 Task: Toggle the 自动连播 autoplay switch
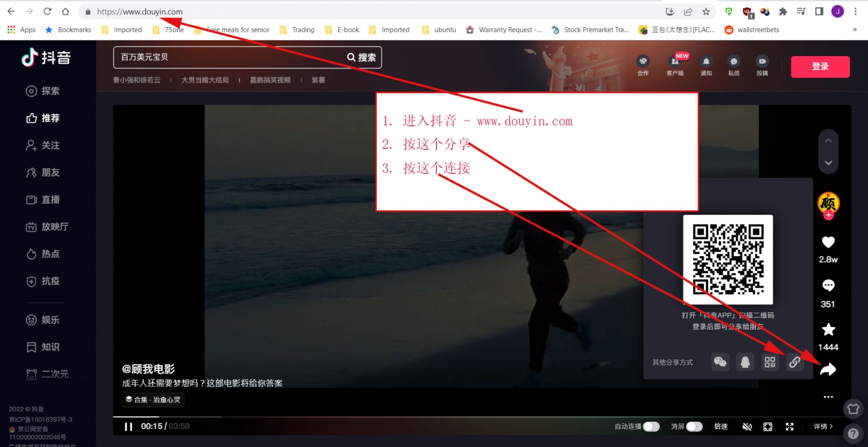click(x=651, y=427)
